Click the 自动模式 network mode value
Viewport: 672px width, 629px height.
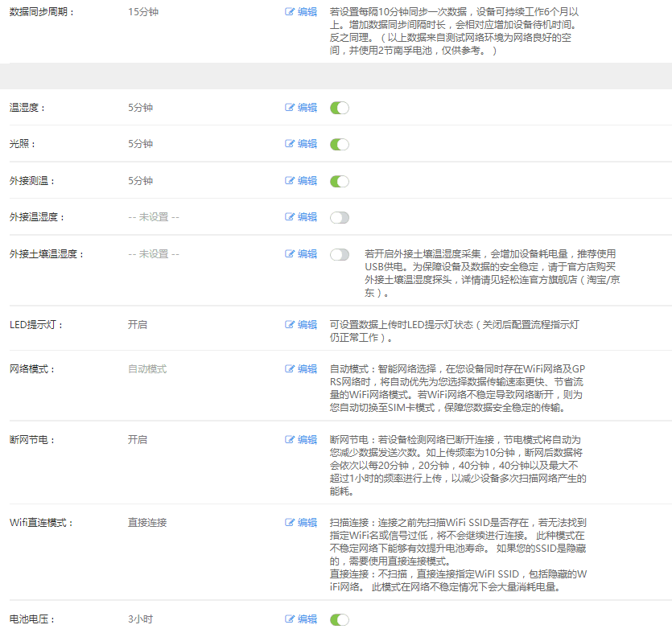[x=147, y=369]
